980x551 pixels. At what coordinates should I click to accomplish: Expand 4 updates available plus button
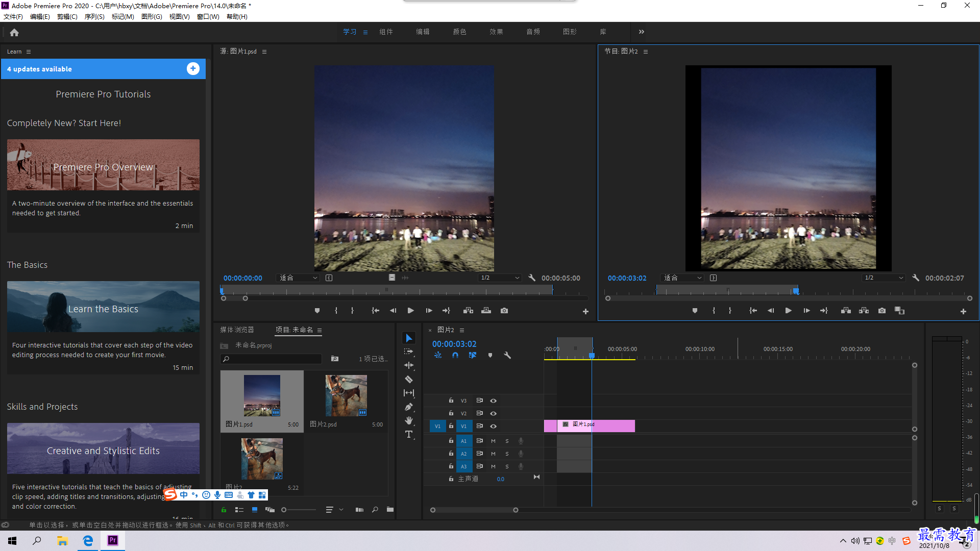coord(193,69)
